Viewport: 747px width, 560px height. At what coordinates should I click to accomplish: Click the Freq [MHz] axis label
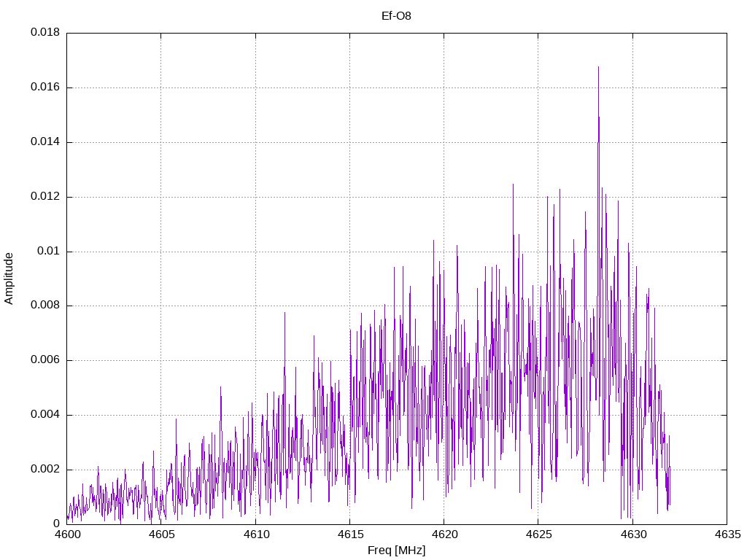click(396, 551)
